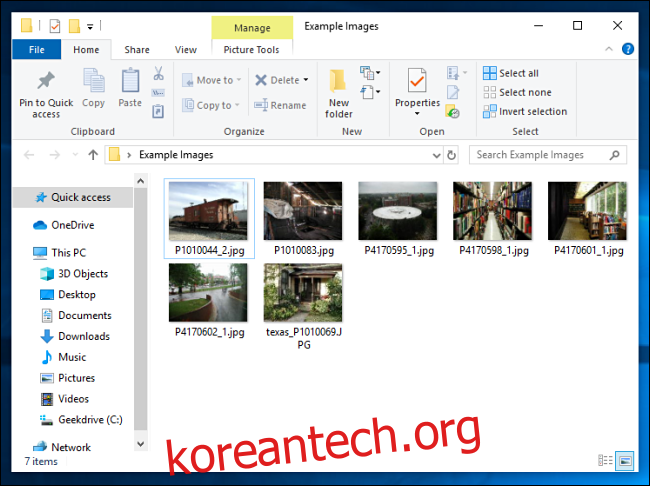Open Downloads in the navigation pane
This screenshot has width=650, height=486.
tap(83, 336)
